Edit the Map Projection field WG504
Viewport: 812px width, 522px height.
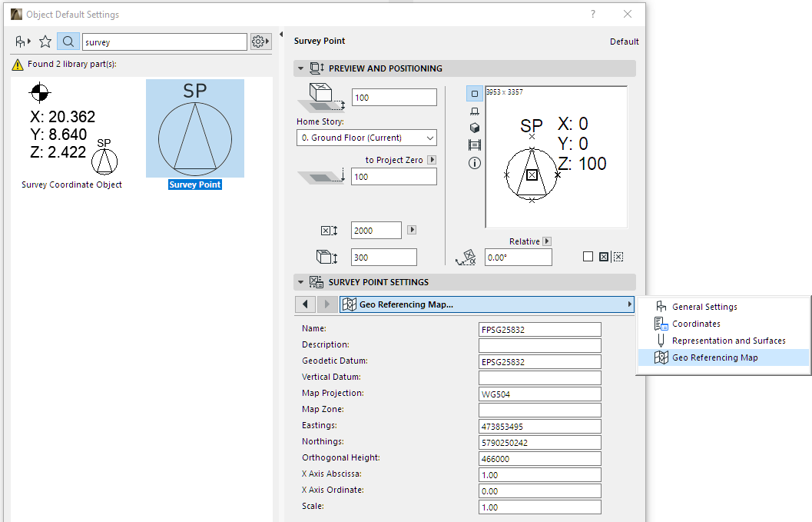(x=540, y=394)
